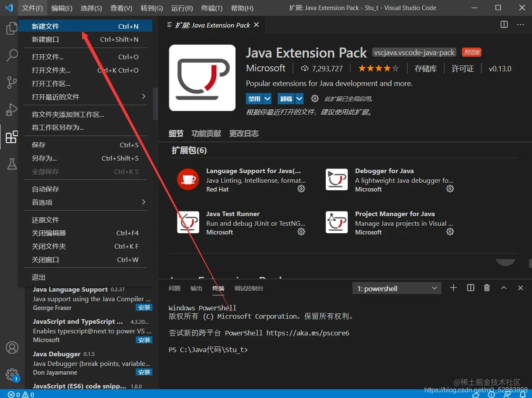Image resolution: width=532 pixels, height=398 pixels.
Task: Open the Accounts icon in activity bar
Action: (12, 348)
